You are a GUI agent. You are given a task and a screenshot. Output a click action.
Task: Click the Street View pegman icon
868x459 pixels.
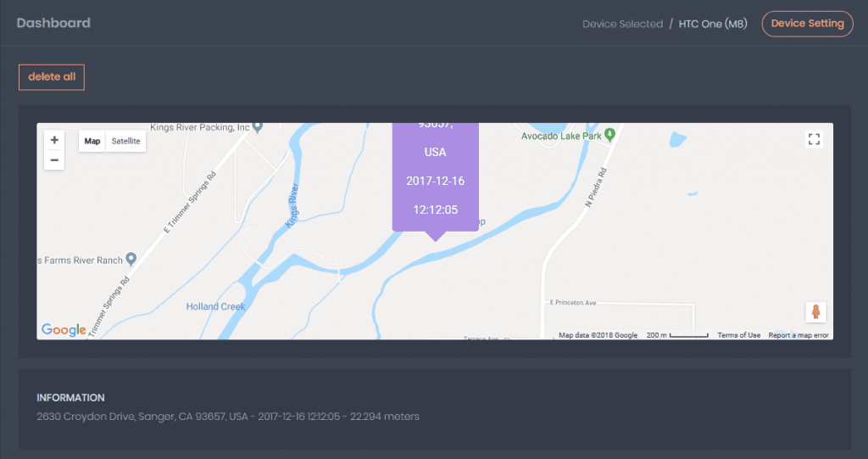(815, 312)
